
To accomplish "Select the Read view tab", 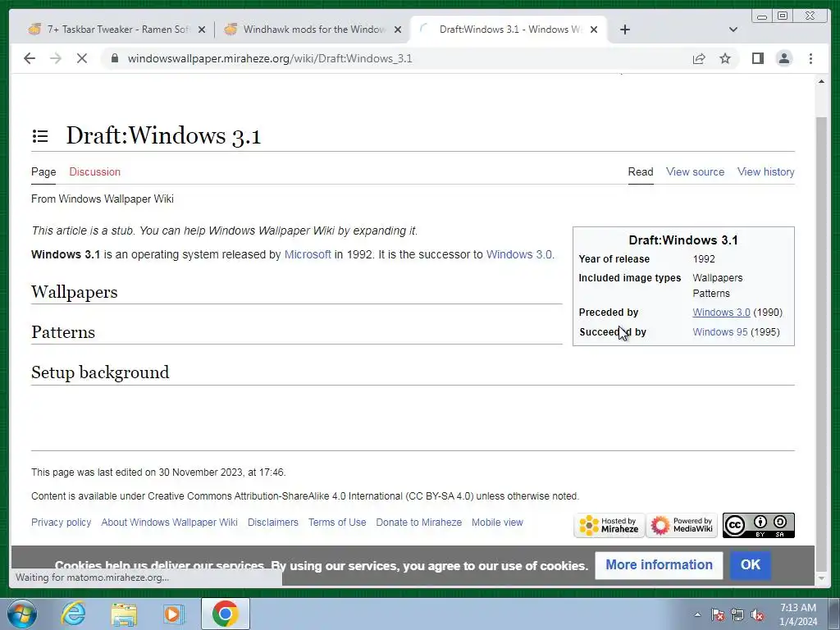I will tap(640, 172).
